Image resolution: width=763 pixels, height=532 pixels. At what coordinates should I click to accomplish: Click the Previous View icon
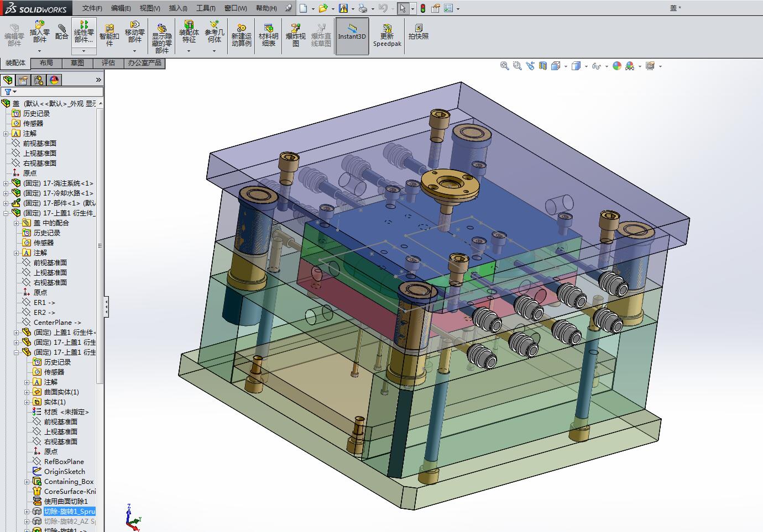(530, 66)
